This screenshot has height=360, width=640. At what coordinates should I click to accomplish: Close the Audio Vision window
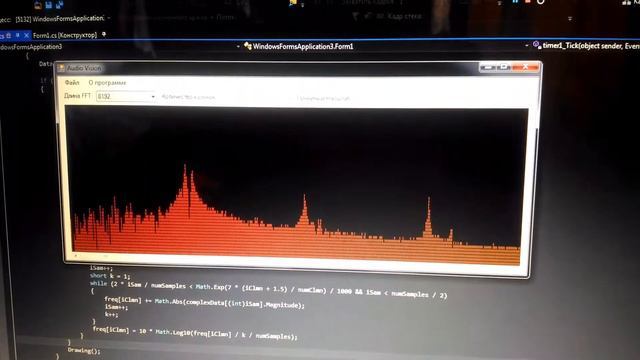coord(525,67)
